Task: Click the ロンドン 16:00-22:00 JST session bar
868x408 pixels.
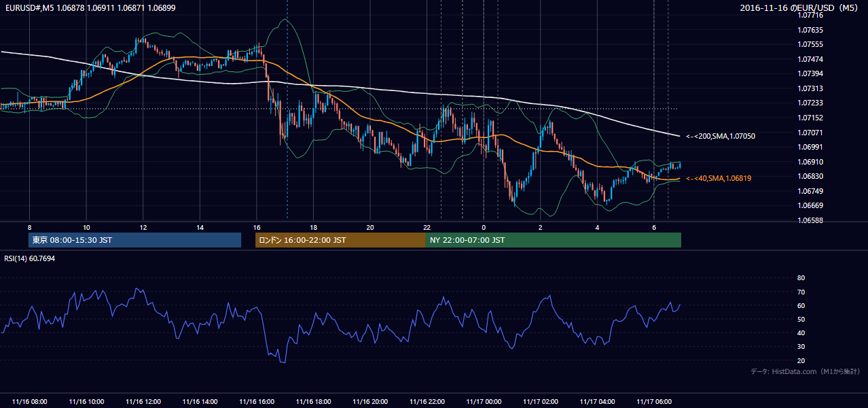Action: click(340, 240)
